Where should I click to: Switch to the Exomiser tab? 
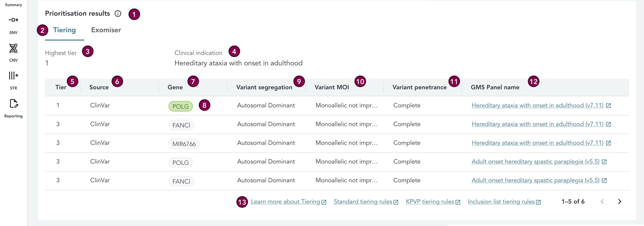[106, 30]
